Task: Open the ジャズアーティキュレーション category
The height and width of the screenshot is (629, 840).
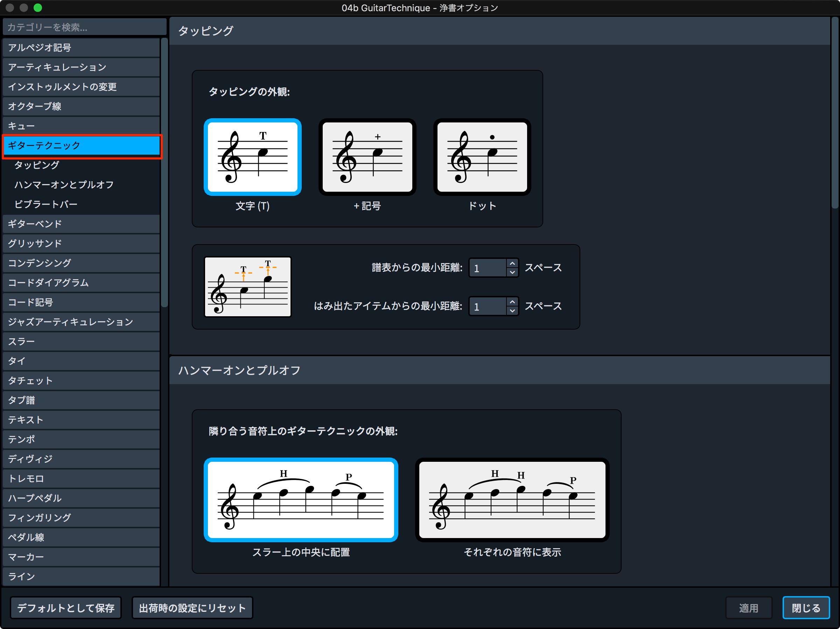Action: tap(81, 322)
